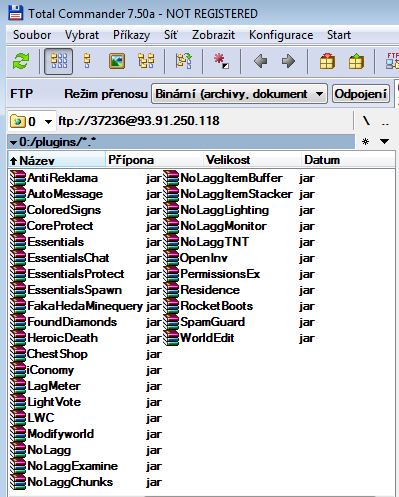Click the Odpojení disconnect button

pos(361,94)
